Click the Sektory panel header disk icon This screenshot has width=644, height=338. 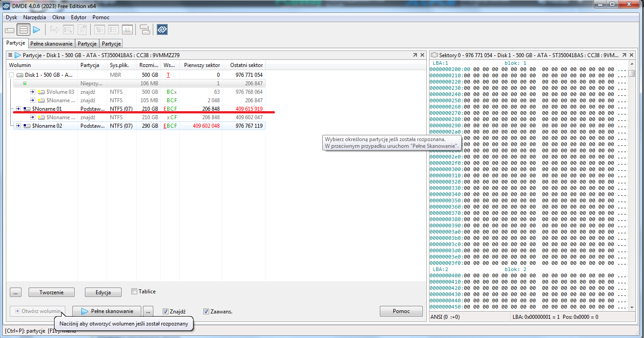(x=434, y=55)
